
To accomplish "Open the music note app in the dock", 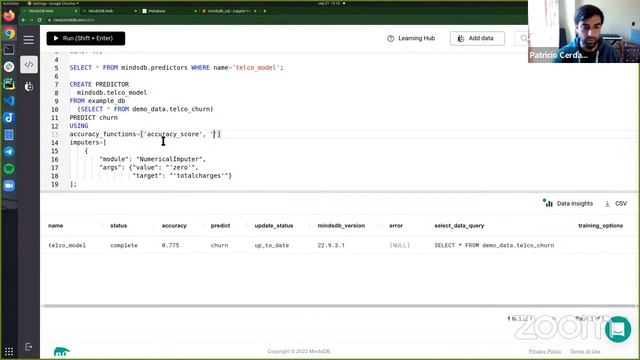I will coord(9,118).
